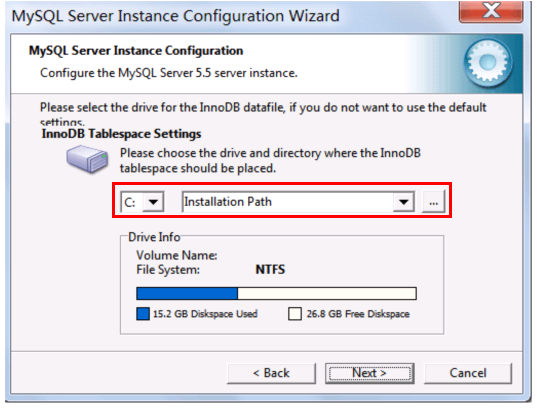Click the gear configuration icon in header
The width and height of the screenshot is (537, 408).
tap(488, 62)
